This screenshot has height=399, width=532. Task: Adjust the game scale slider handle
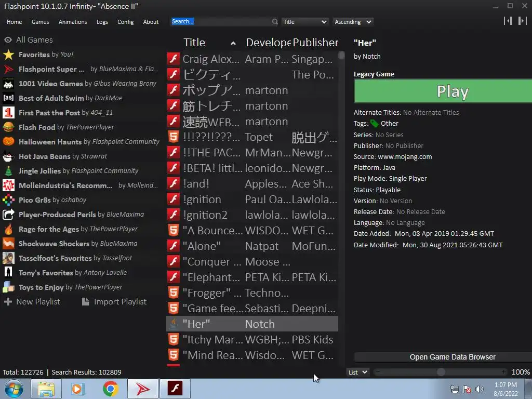click(441, 372)
